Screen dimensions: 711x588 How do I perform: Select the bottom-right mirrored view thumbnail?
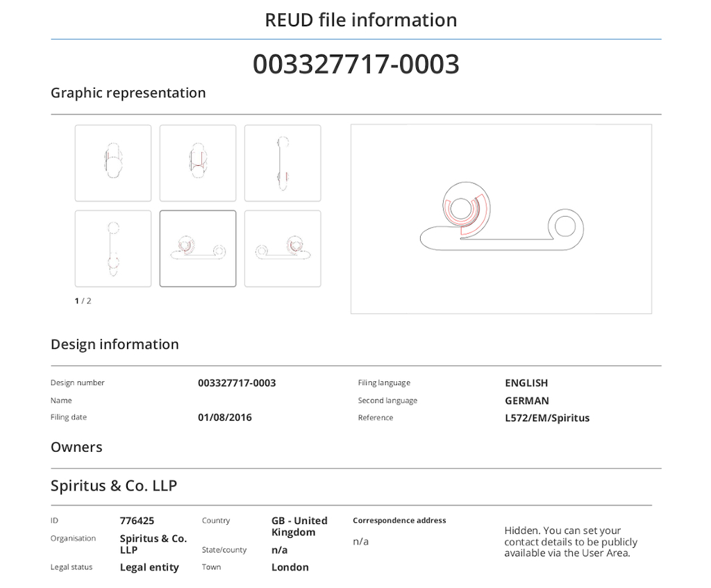[x=283, y=249]
